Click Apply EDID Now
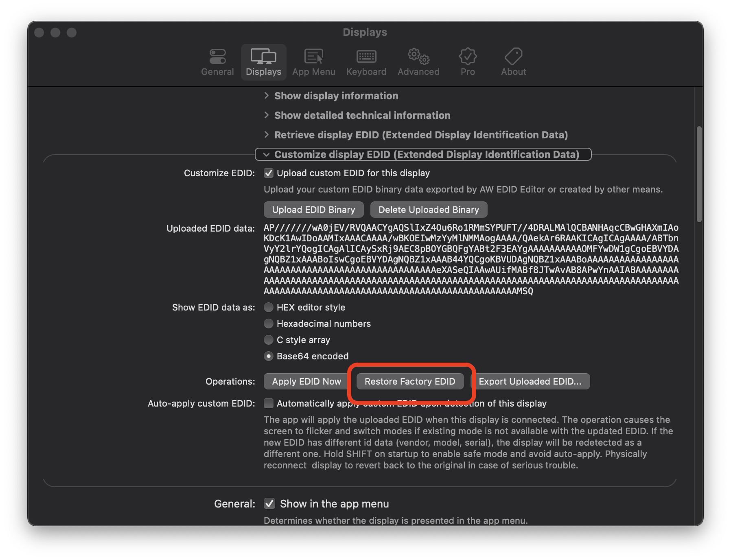The image size is (731, 560). pyautogui.click(x=307, y=381)
